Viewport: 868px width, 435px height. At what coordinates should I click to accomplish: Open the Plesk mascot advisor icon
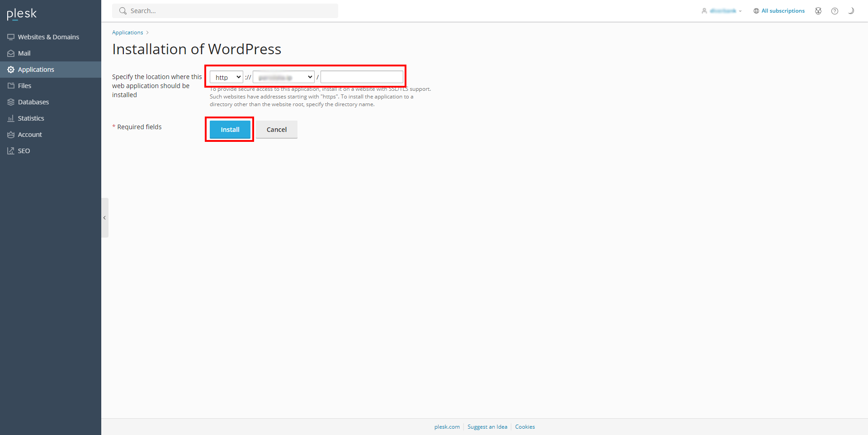pyautogui.click(x=818, y=11)
